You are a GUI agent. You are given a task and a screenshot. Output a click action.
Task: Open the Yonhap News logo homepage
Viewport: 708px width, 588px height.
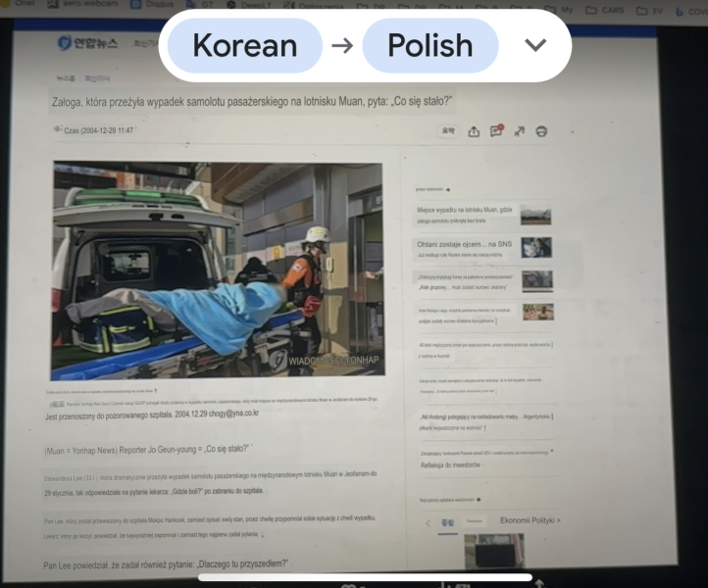[87, 43]
